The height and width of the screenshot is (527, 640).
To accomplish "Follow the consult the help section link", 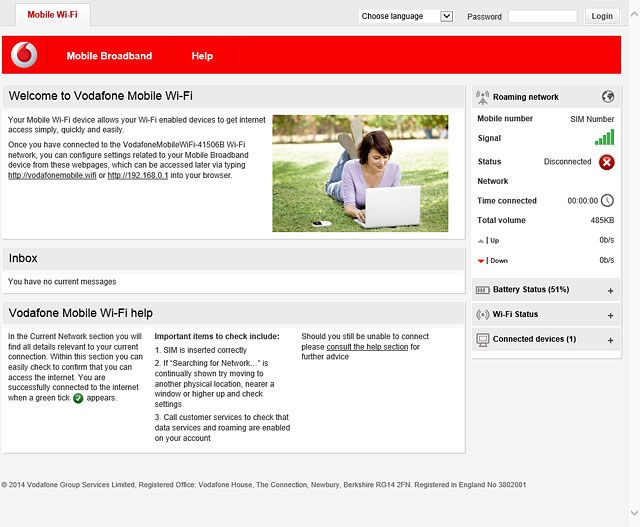I will click(367, 347).
